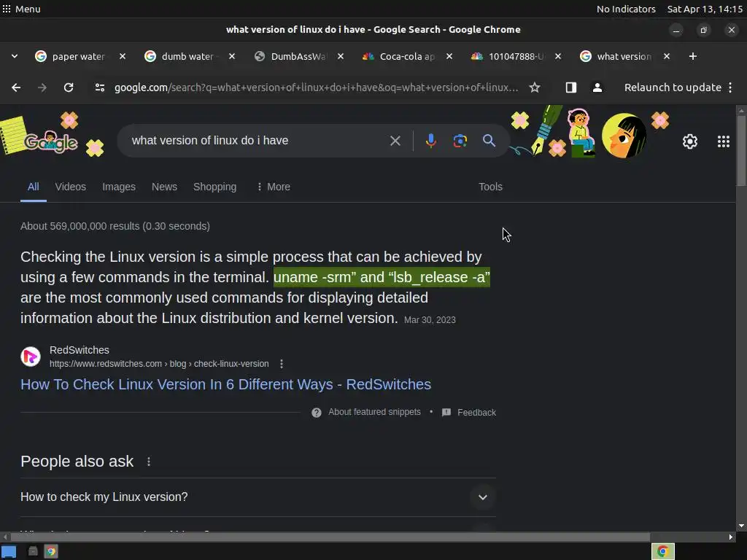Close the 101047888 tab
747x560 pixels.
point(558,56)
